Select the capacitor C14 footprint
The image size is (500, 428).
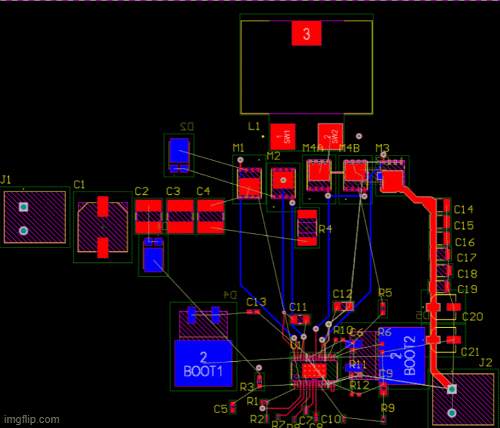(443, 205)
